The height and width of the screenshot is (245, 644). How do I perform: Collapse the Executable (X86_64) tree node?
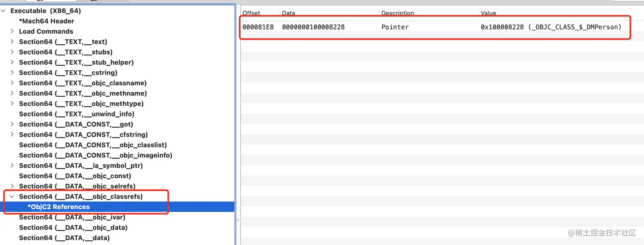click(4, 11)
